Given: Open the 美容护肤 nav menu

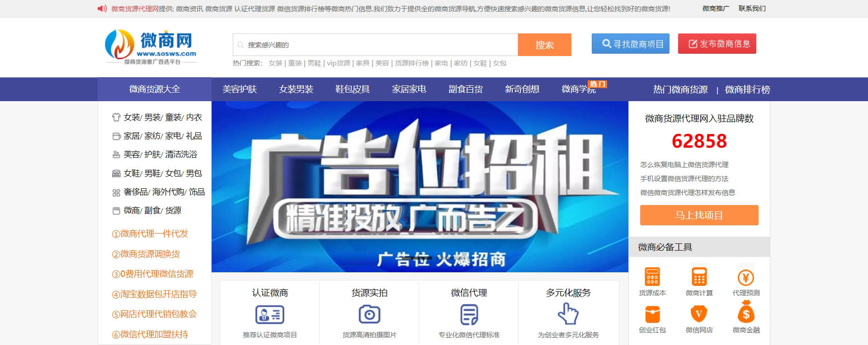Looking at the screenshot, I should tap(240, 89).
